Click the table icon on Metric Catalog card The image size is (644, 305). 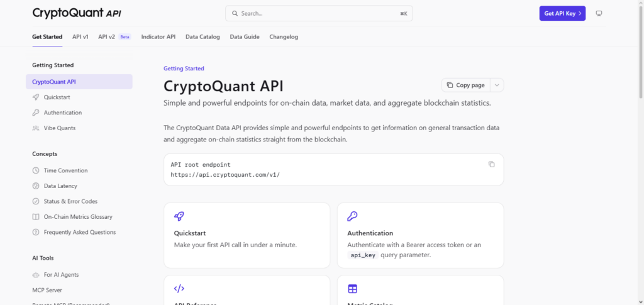[352, 289]
